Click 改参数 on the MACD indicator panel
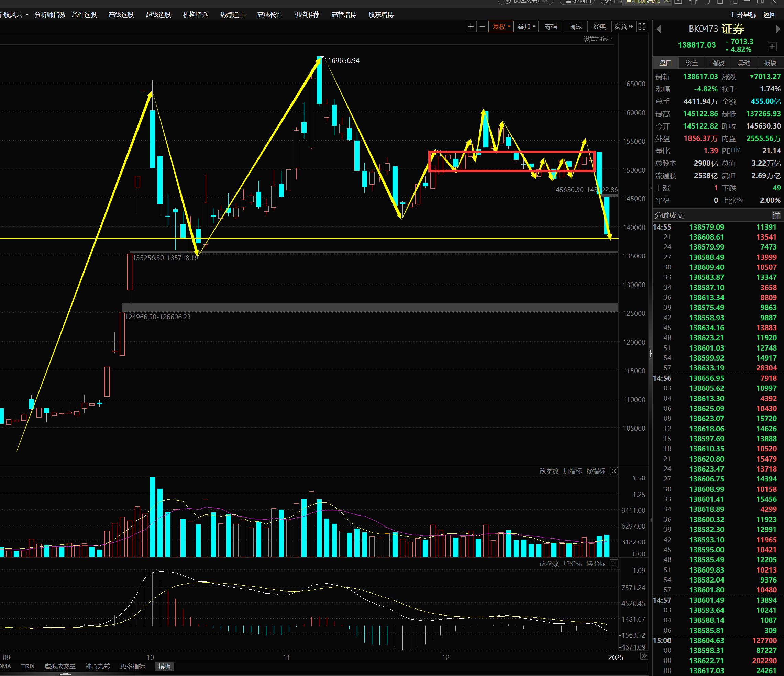This screenshot has height=676, width=784. click(x=549, y=563)
